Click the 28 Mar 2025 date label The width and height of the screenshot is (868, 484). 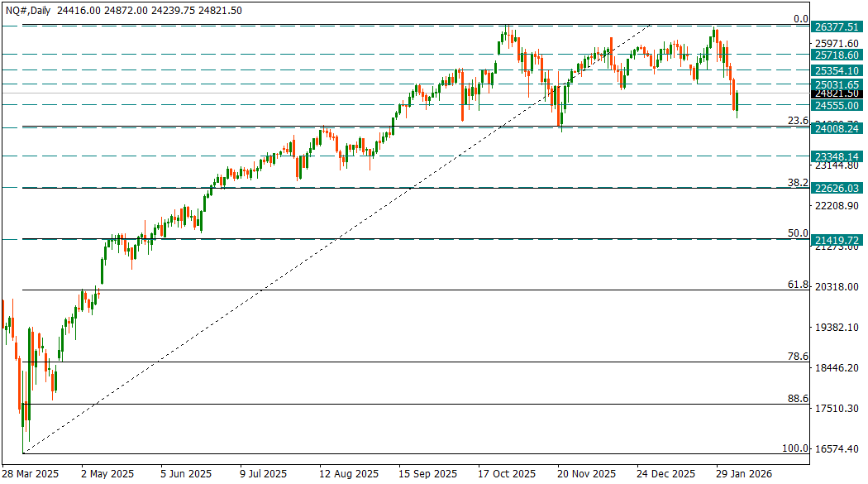pyautogui.click(x=32, y=474)
